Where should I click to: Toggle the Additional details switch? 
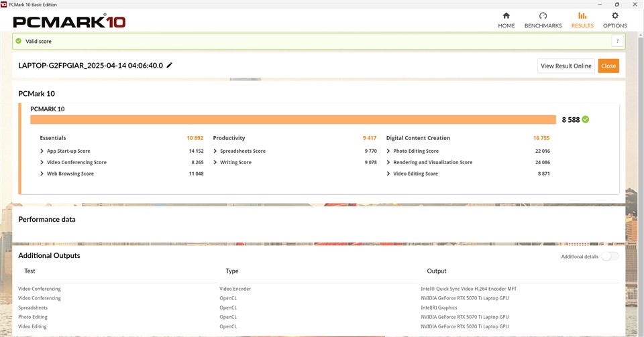610,257
